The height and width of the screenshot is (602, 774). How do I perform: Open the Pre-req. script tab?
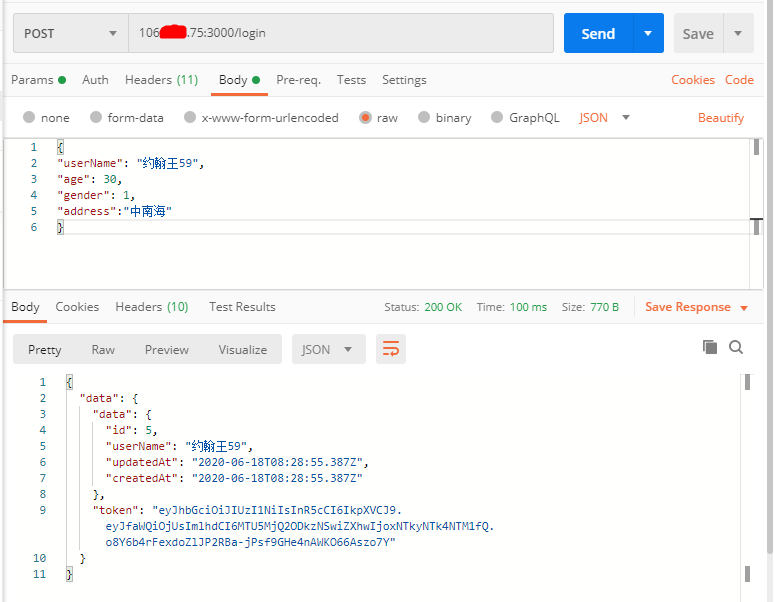[x=299, y=80]
